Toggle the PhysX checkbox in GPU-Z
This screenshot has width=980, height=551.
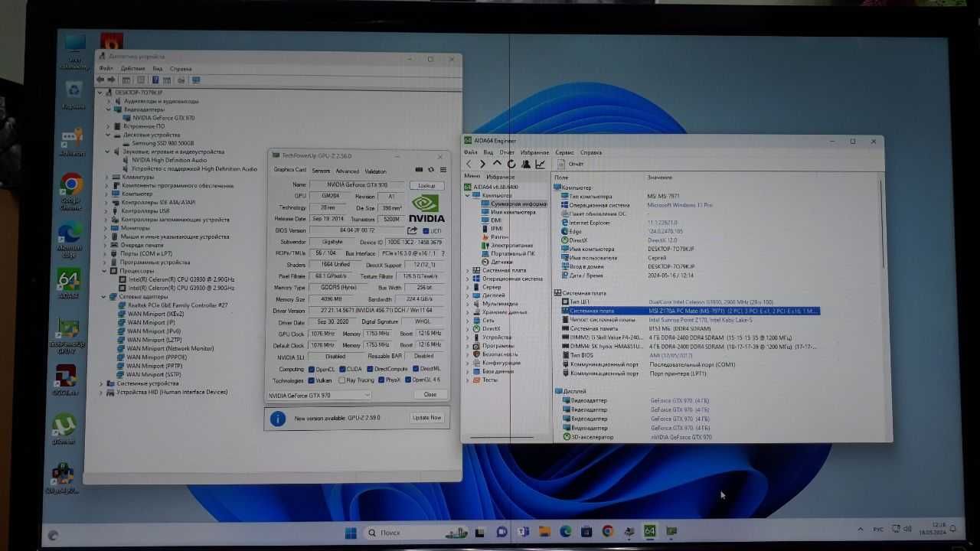coord(380,380)
